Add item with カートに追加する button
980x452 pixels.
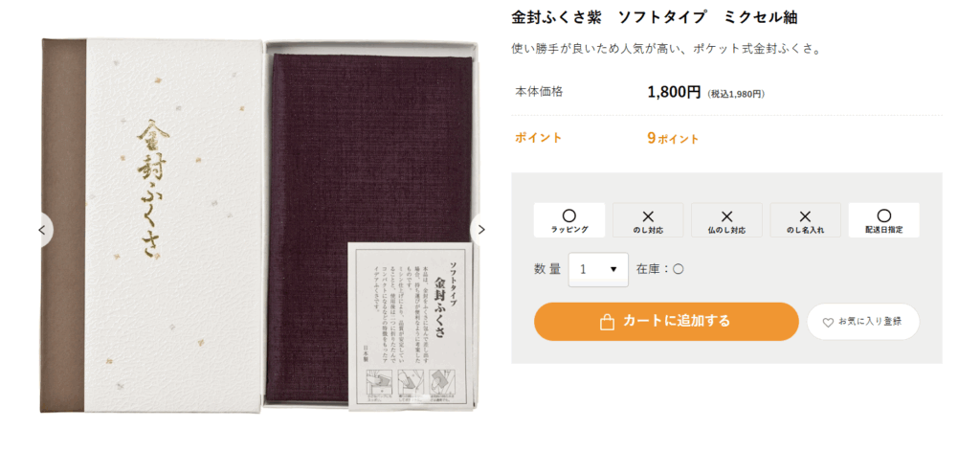click(x=666, y=322)
